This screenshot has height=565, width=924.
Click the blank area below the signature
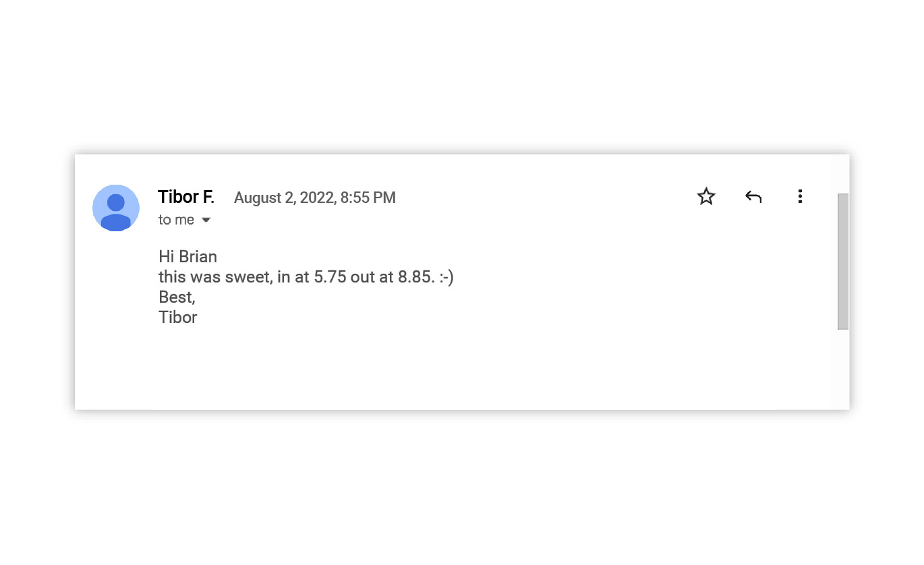pyautogui.click(x=452, y=369)
